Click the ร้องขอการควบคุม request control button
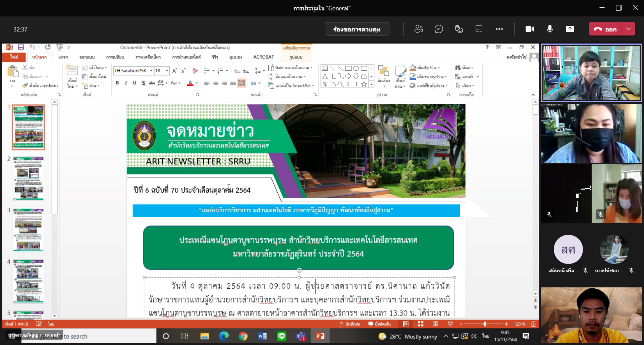 [x=357, y=29]
